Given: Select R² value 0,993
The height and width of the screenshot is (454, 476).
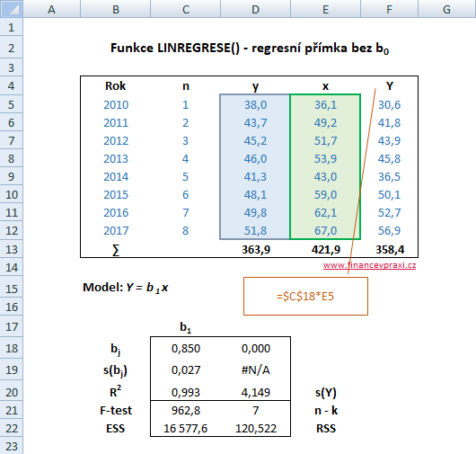Looking at the screenshot, I should (186, 392).
